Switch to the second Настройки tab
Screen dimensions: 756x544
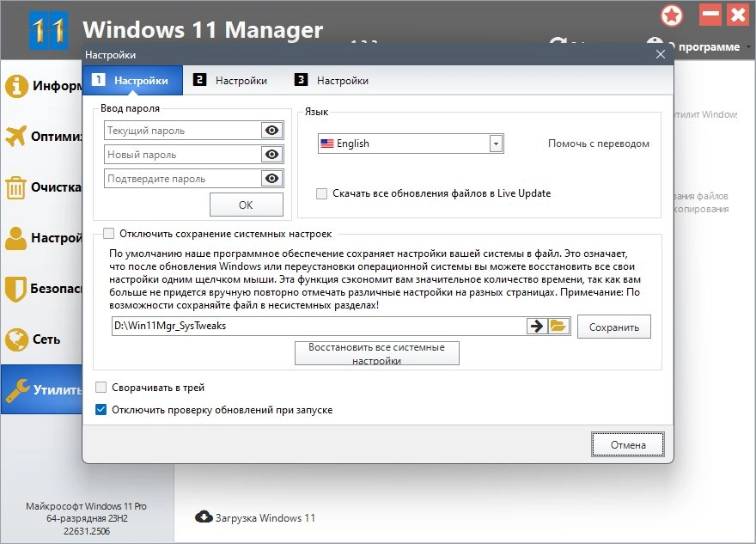[x=241, y=81]
